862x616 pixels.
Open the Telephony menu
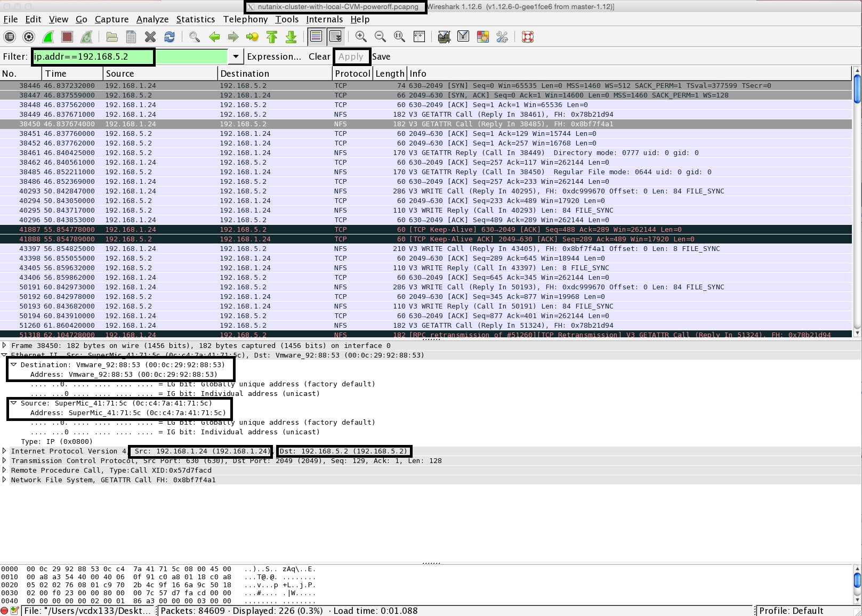click(245, 19)
